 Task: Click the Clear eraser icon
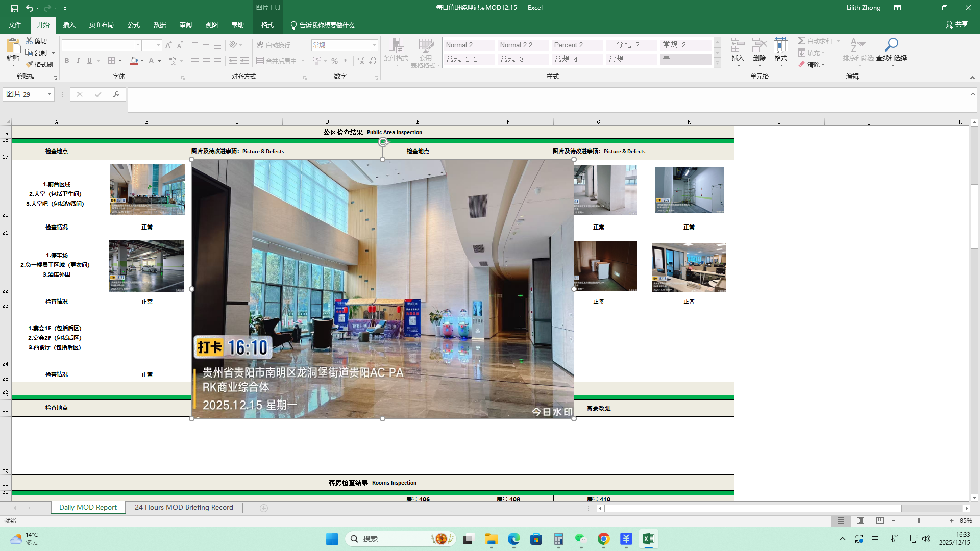[802, 64]
